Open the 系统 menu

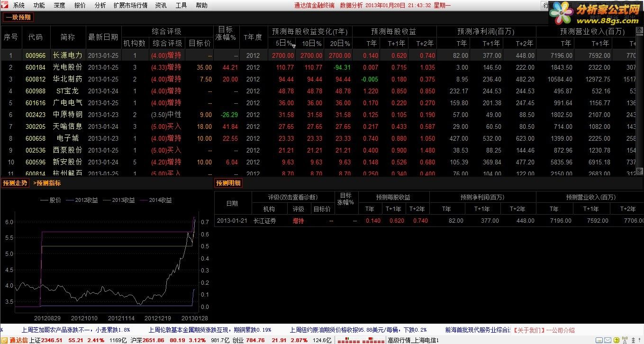point(18,6)
